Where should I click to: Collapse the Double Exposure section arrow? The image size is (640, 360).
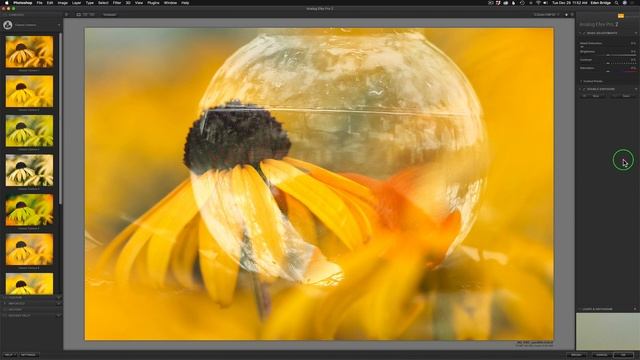pos(580,89)
